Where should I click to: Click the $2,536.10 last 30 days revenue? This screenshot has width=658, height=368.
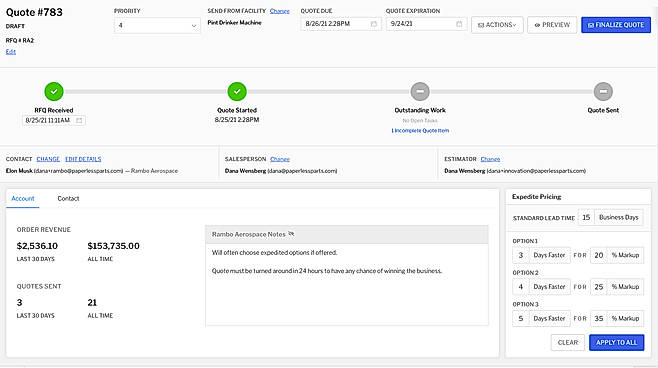37,246
